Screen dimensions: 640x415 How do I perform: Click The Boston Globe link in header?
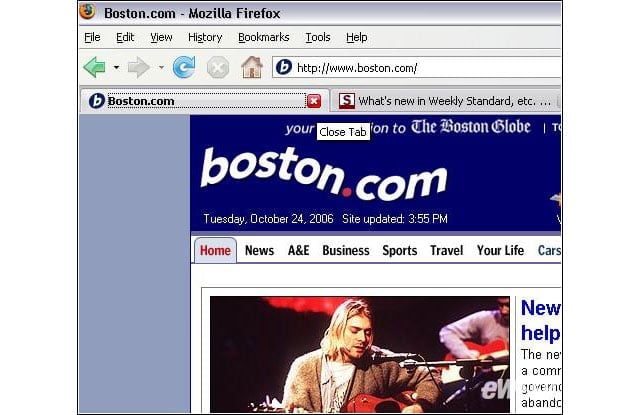471,127
